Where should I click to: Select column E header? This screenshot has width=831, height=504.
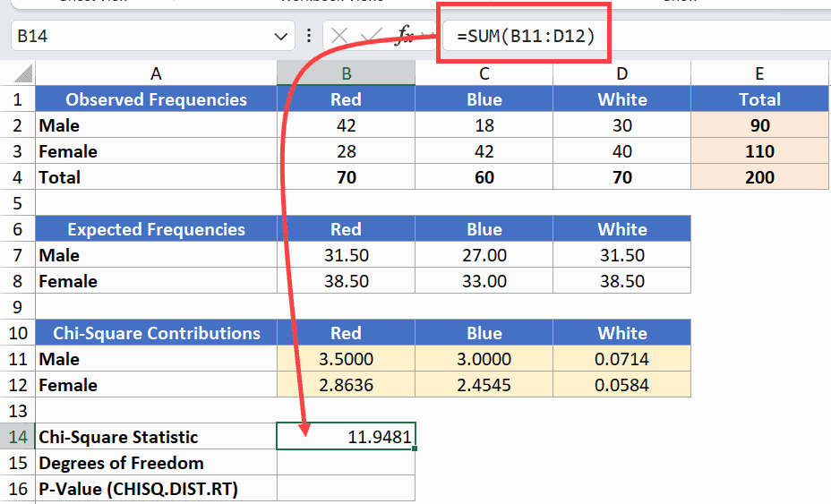[x=759, y=73]
